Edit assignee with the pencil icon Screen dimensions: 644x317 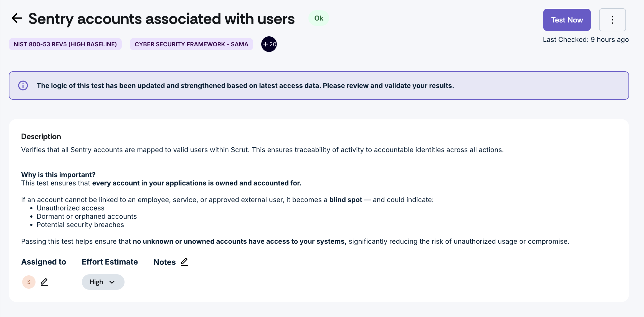[x=44, y=282]
